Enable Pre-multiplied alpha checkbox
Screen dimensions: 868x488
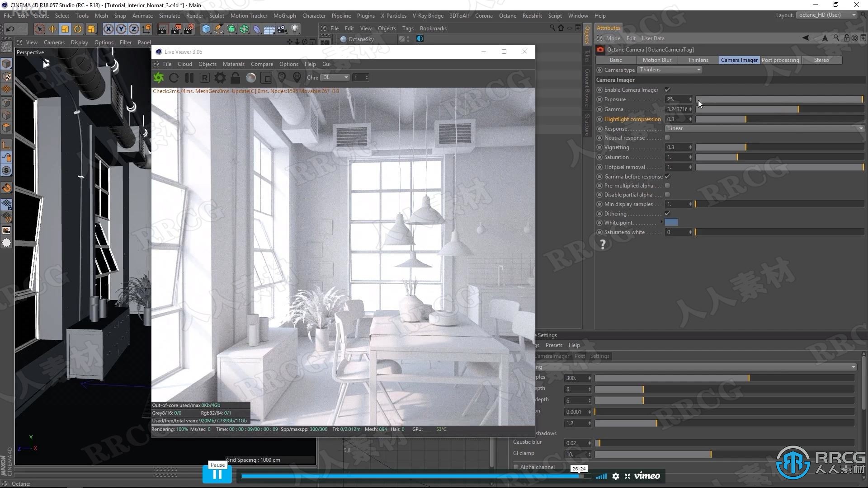[667, 186]
